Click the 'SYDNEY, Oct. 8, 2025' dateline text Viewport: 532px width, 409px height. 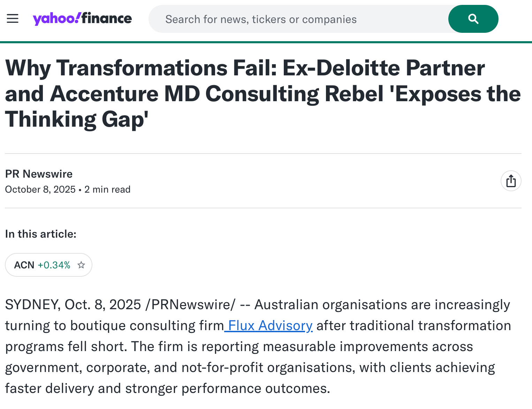click(x=73, y=305)
